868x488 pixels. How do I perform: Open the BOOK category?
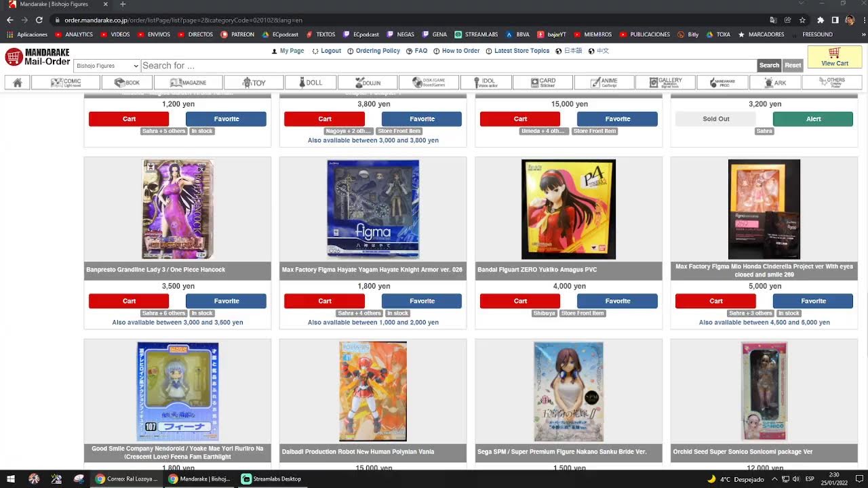coord(127,83)
